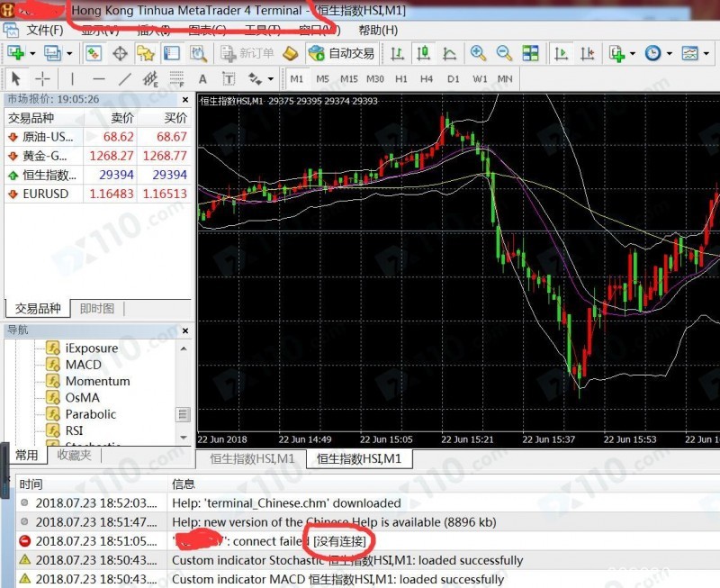
Task: Select the text label 'T' tool
Action: [229, 79]
